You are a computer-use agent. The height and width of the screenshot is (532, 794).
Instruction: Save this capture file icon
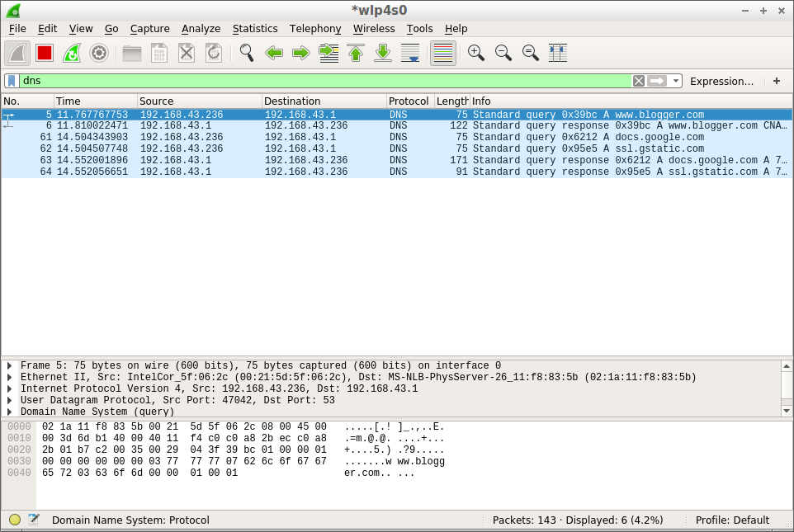tap(159, 53)
